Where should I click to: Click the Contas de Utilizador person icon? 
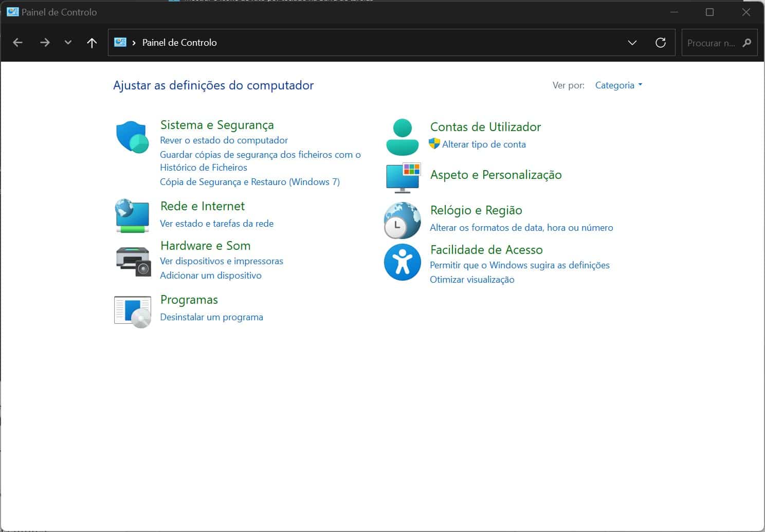click(x=402, y=137)
